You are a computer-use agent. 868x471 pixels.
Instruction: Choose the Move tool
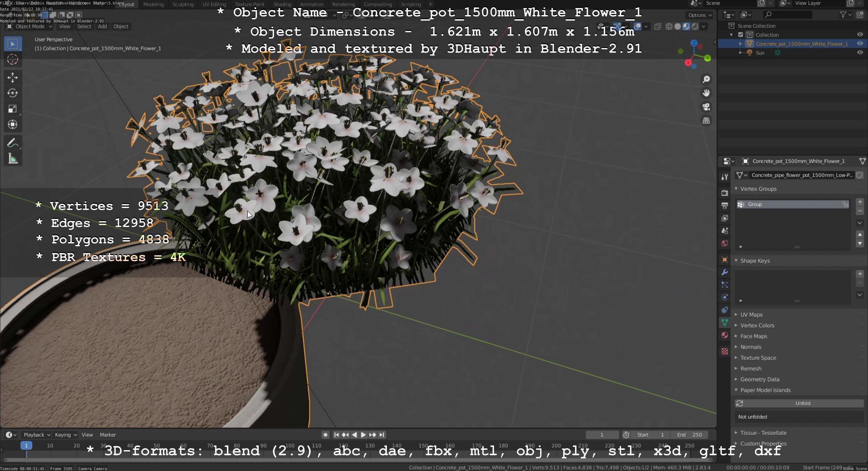point(13,77)
